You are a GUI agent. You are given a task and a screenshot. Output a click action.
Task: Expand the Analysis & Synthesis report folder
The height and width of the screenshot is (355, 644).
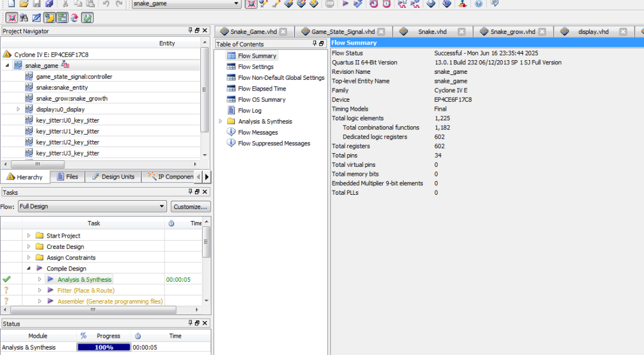[x=221, y=122]
